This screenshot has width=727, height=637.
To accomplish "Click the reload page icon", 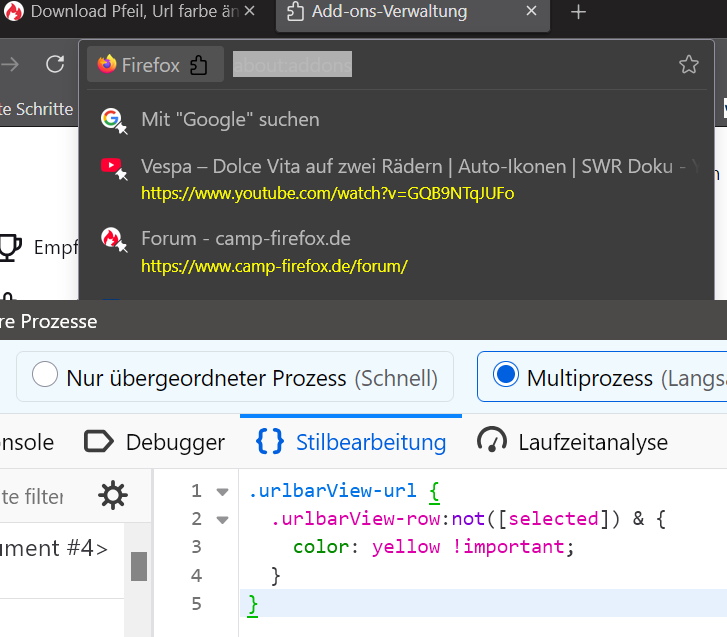I will click(56, 65).
